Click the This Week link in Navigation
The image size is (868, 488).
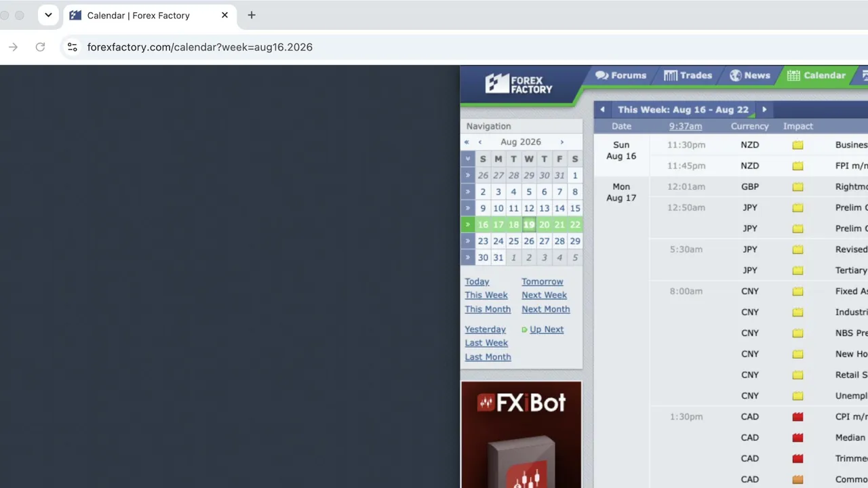coord(486,296)
